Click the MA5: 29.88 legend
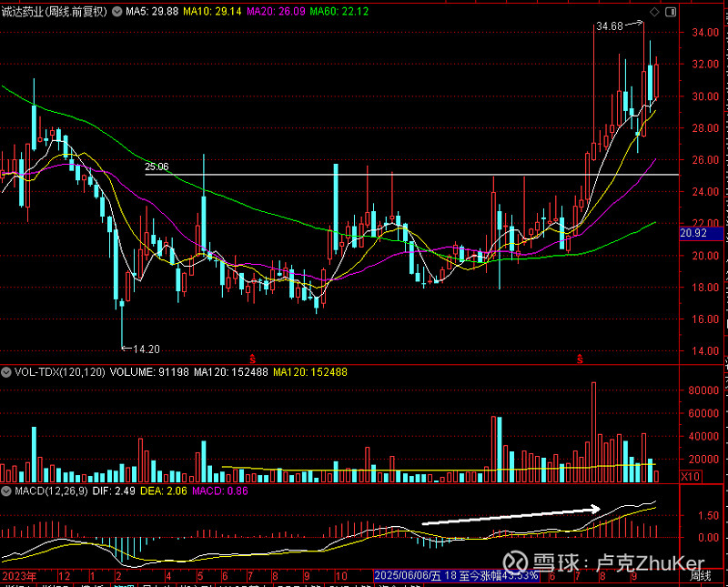Viewport: 728px width, 587px height. [x=152, y=12]
